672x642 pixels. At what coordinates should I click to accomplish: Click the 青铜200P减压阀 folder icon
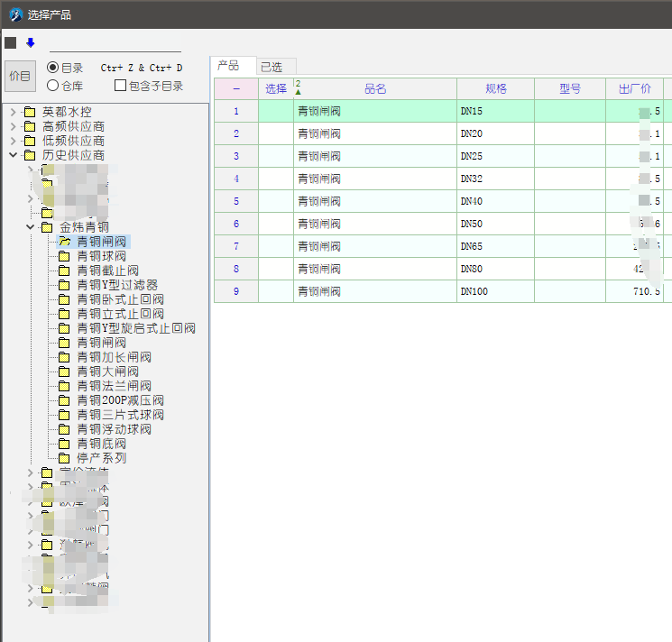63,400
